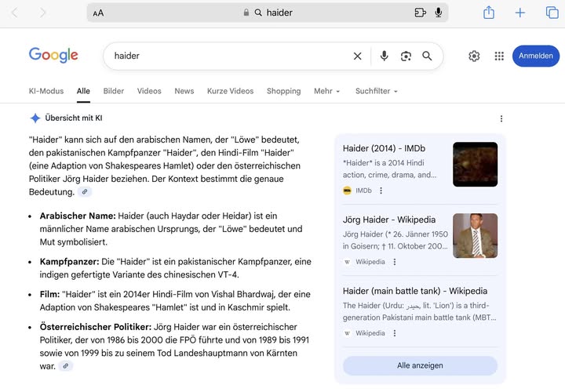The height and width of the screenshot is (392, 565).
Task: Open the Safari share sheet
Action: [x=489, y=13]
